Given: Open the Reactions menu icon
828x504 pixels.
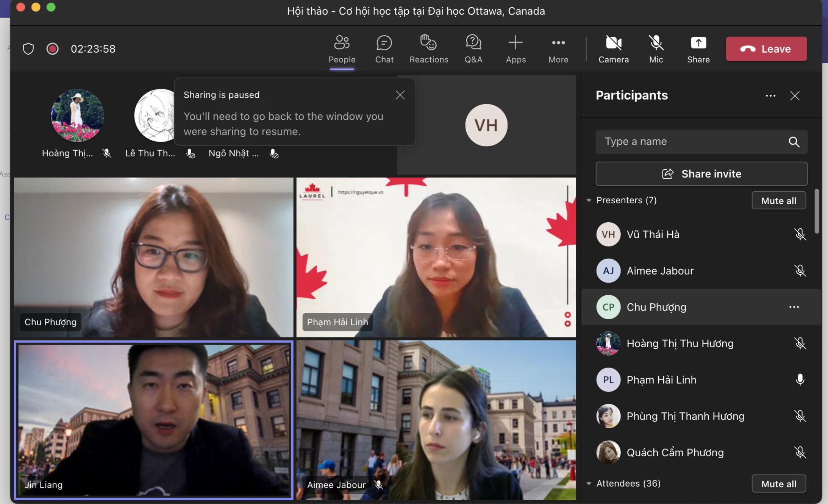Looking at the screenshot, I should [428, 43].
